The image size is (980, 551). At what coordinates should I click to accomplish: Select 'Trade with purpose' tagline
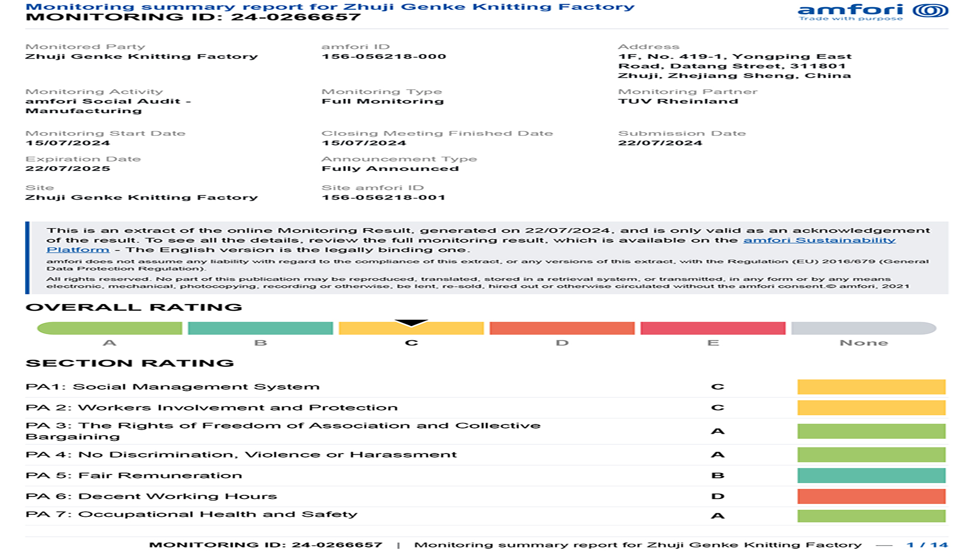click(x=851, y=18)
